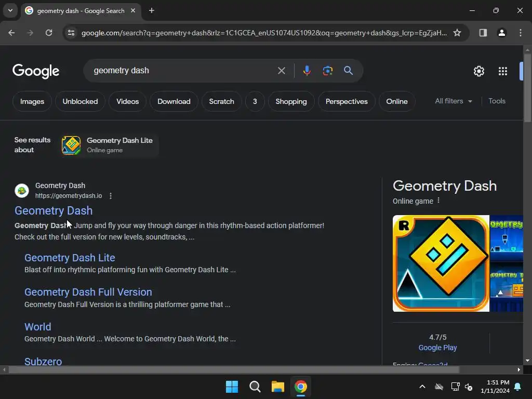The image size is (532, 399).
Task: View the lower gameplay screenshot thumbnail
Action: pos(507,287)
